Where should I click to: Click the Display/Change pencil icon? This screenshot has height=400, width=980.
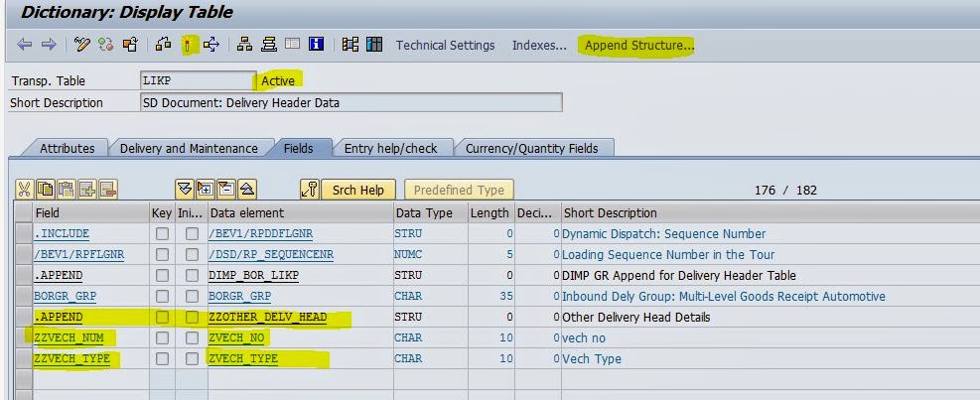[x=81, y=45]
